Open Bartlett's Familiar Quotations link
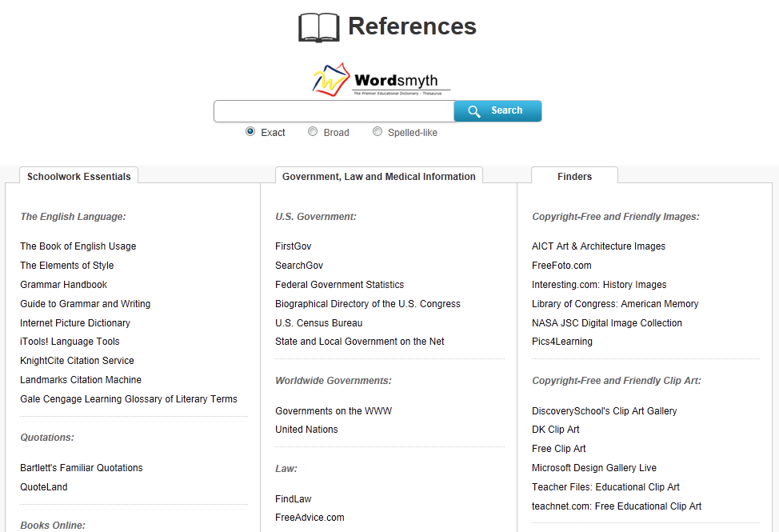The image size is (779, 532). tap(82, 468)
